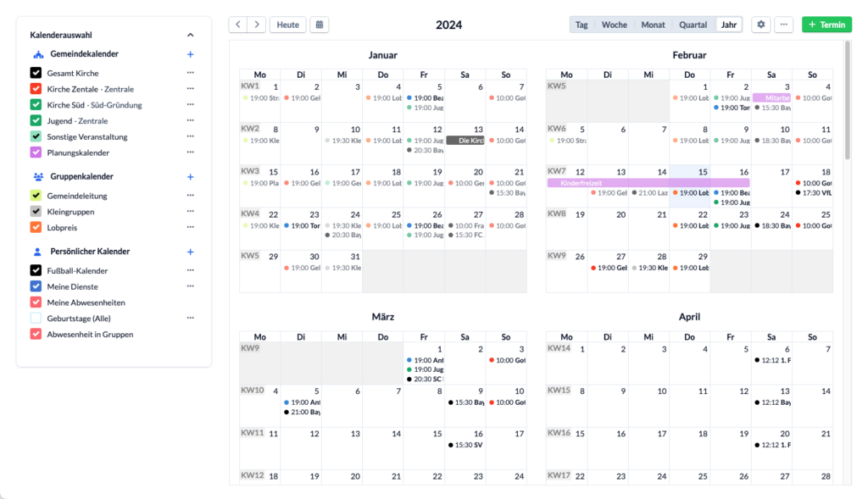The width and height of the screenshot is (868, 499).
Task: Click the green Termin button
Action: [x=826, y=25]
